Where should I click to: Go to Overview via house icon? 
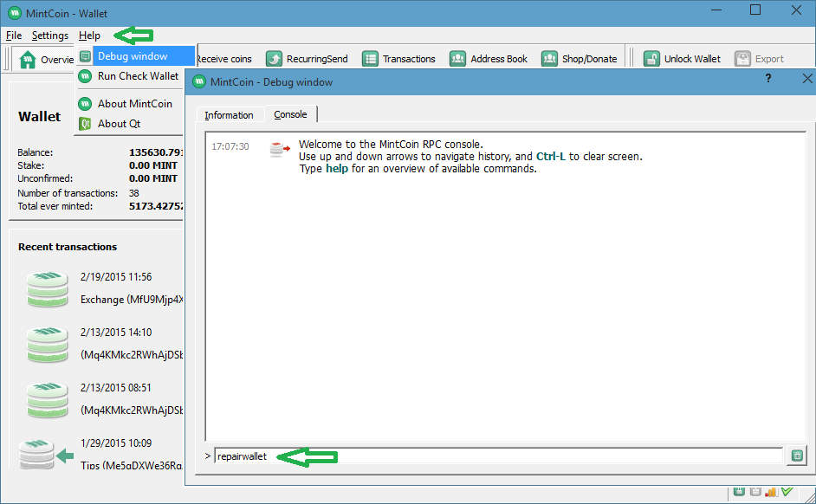(x=28, y=60)
